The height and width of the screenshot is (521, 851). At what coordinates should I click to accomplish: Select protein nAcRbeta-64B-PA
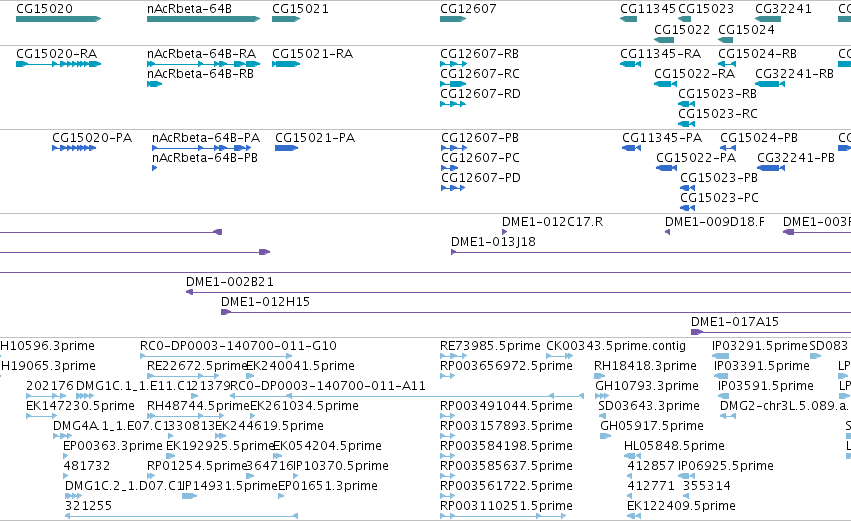[206, 138]
